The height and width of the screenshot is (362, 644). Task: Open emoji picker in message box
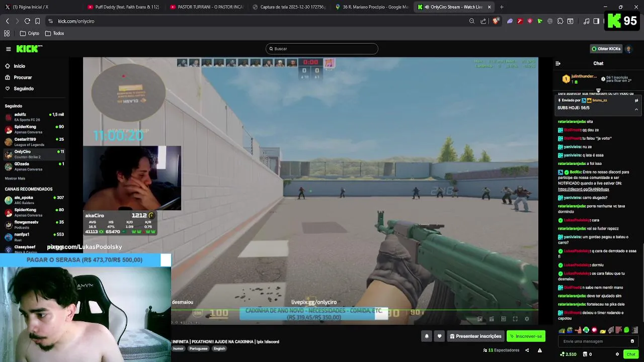632,341
